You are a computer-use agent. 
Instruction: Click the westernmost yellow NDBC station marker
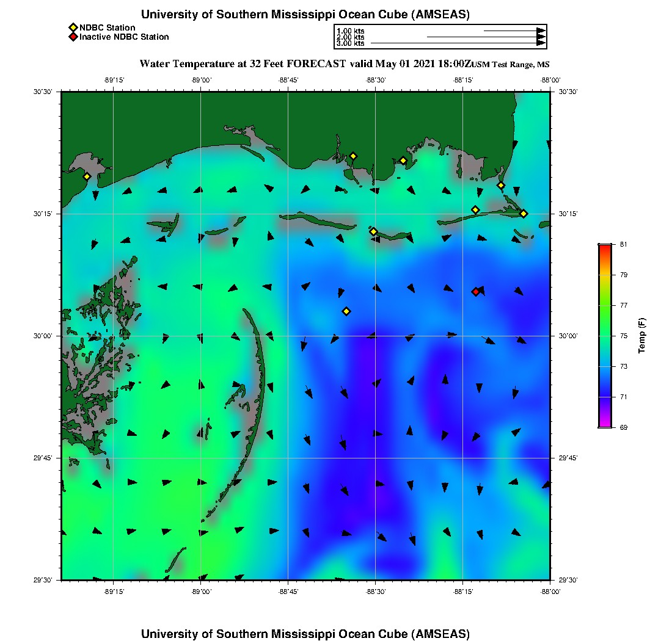(87, 176)
